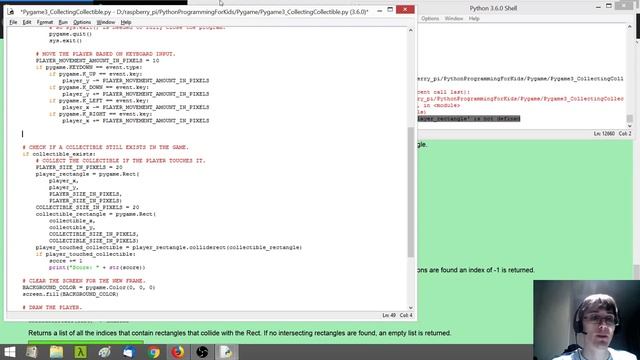Click the 'collectible_rectangle = pygame.Rect(' line
640x360 pixels.
(96, 214)
